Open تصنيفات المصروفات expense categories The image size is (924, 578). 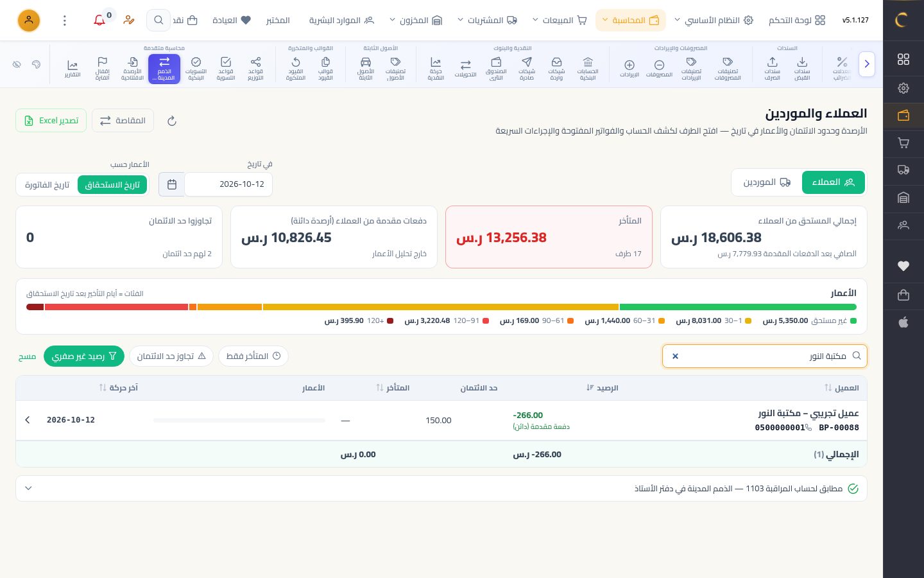tap(728, 69)
